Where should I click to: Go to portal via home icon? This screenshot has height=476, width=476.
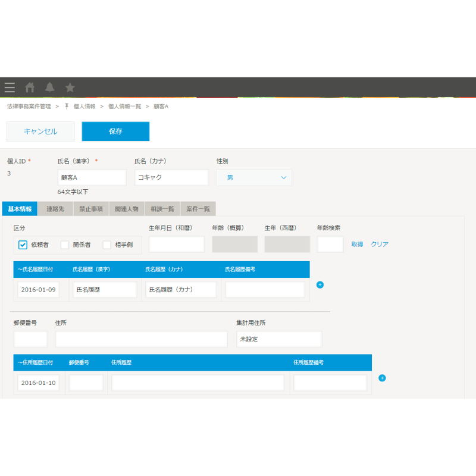[30, 87]
